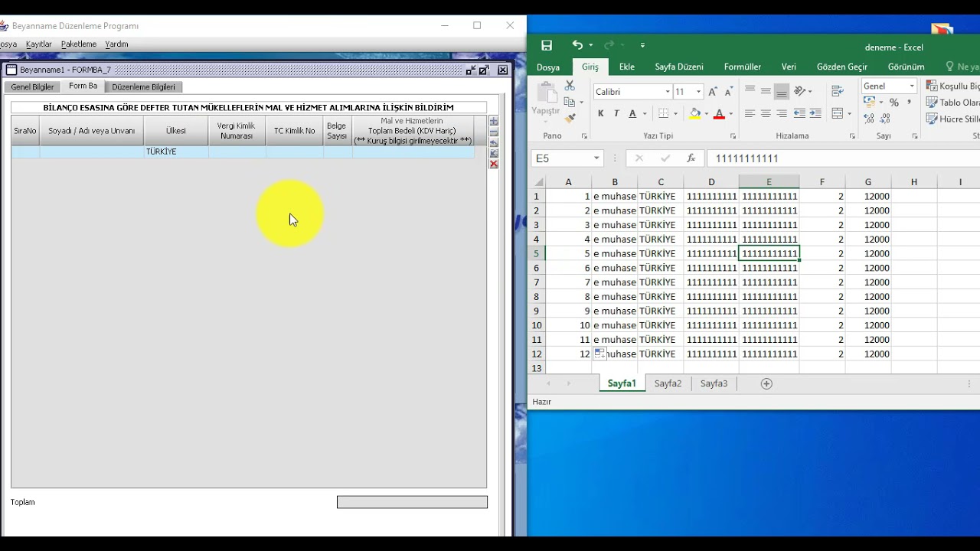
Task: Open the insert function fx dialog
Action: [x=691, y=158]
